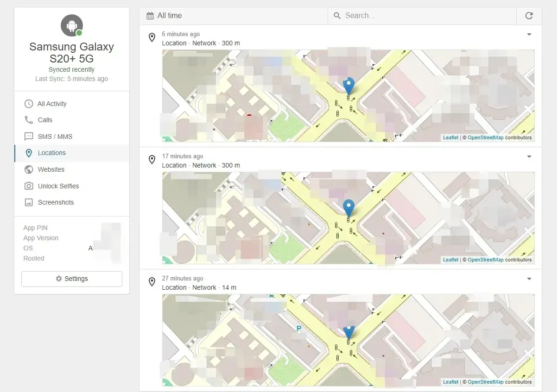Click the '17 minutes ago' timestamp
The height and width of the screenshot is (392, 557).
(x=183, y=156)
